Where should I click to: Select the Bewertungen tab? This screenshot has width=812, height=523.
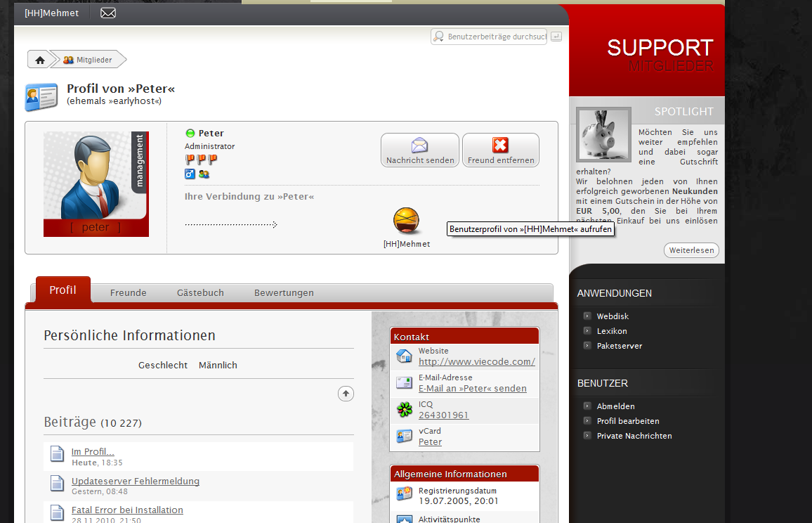(x=284, y=292)
